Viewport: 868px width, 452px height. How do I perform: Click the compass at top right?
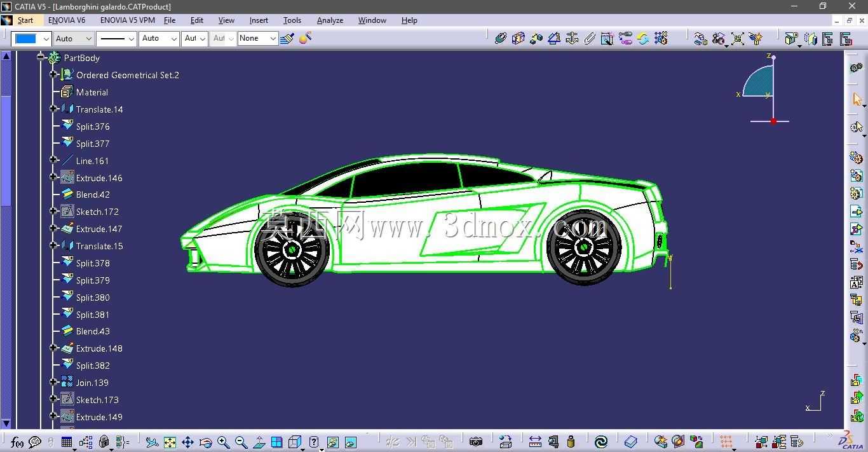763,88
